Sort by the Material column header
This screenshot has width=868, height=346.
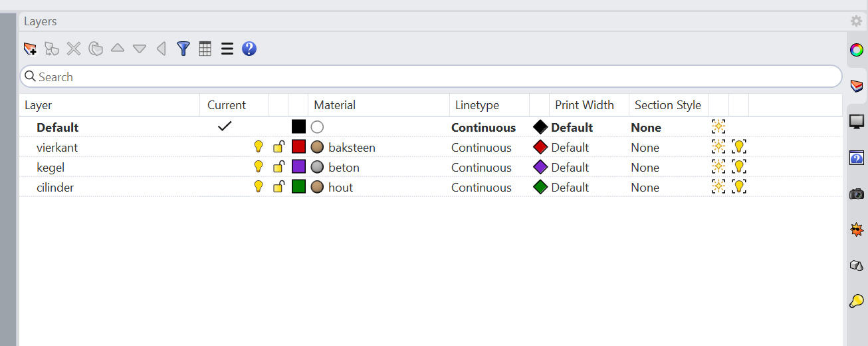(334, 105)
